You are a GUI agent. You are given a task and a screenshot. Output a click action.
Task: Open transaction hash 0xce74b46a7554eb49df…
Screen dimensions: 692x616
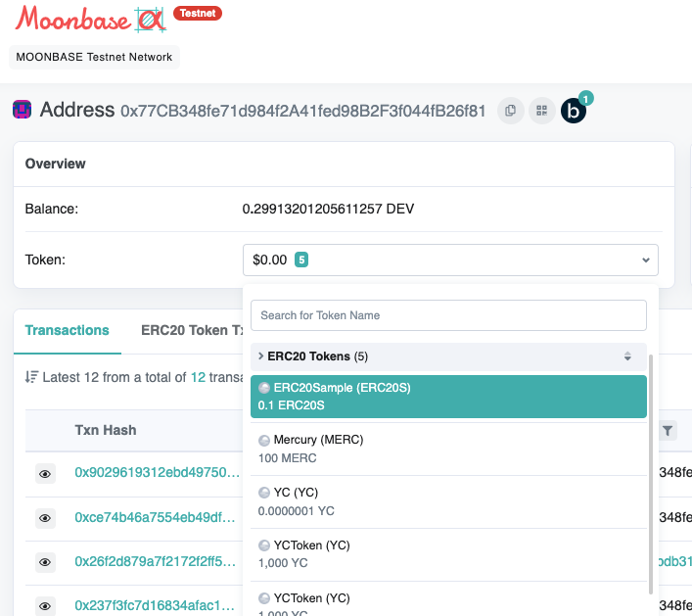155,517
